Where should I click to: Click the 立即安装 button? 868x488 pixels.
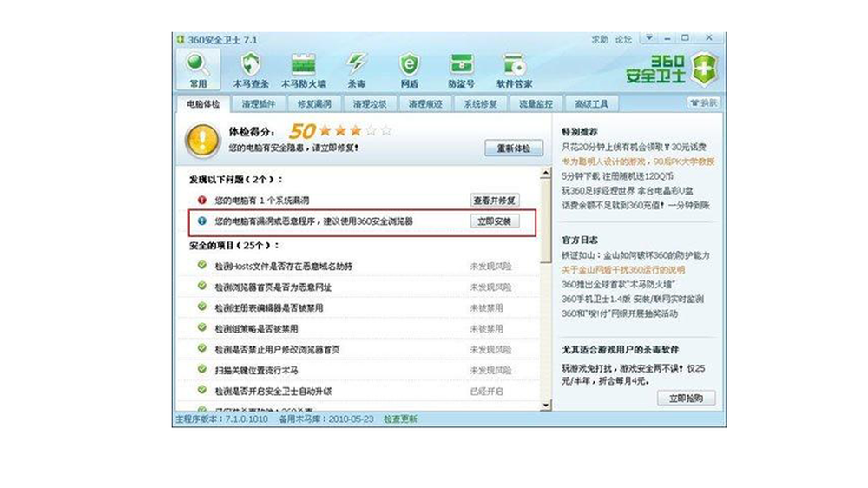495,221
